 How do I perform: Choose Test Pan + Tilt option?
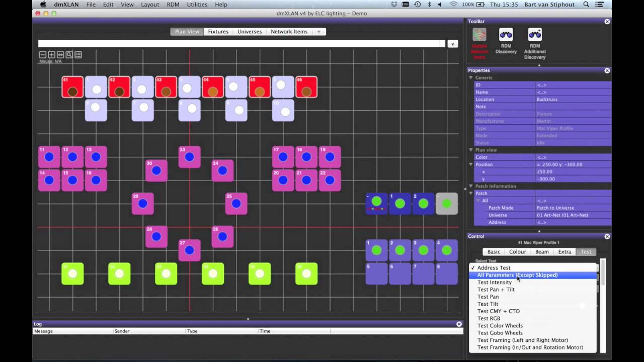coord(533,290)
